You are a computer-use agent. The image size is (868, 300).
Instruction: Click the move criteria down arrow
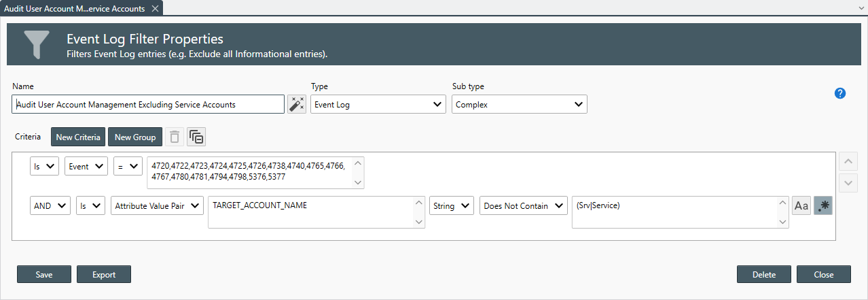click(848, 183)
